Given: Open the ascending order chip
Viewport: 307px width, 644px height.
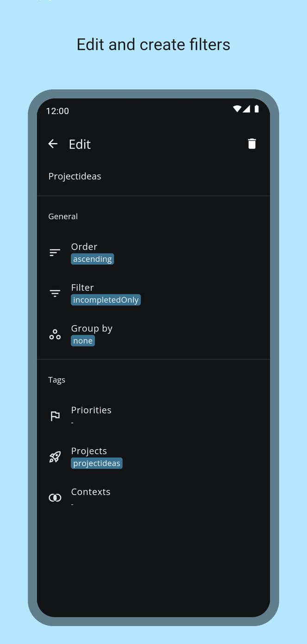Looking at the screenshot, I should click(x=92, y=259).
